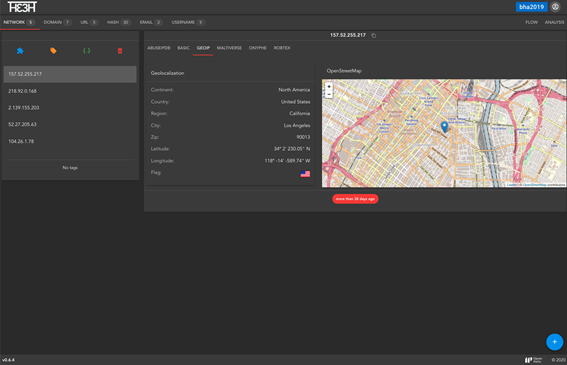Click the Geolocalization panel title
Screen dimensions: 567x365
167,73
